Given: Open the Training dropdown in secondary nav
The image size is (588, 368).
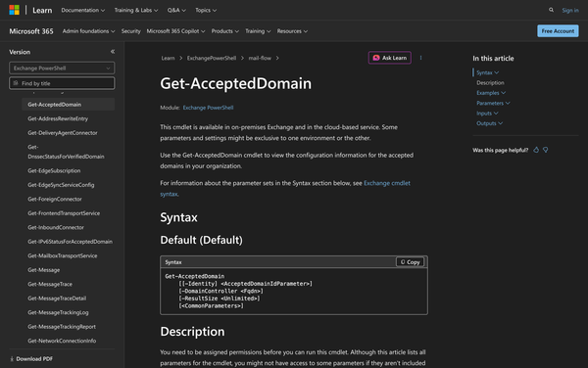Looking at the screenshot, I should tap(258, 31).
